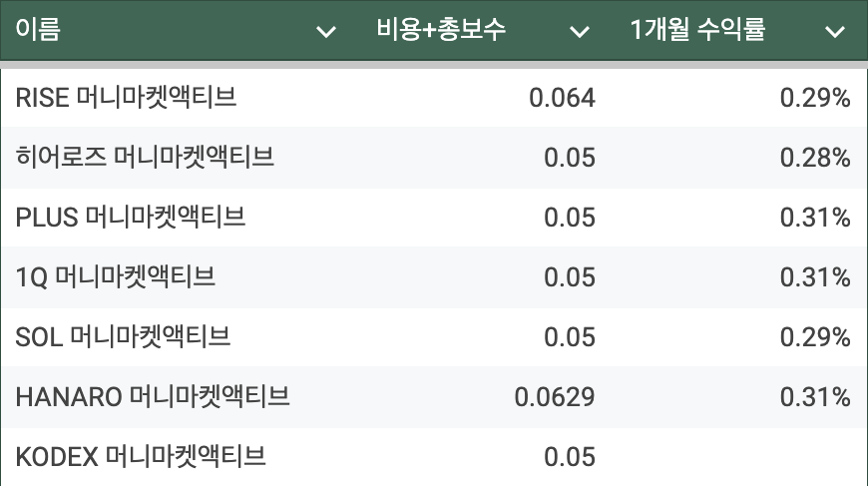
Task: Click the 0.31% return for 1Q
Action: click(x=815, y=277)
